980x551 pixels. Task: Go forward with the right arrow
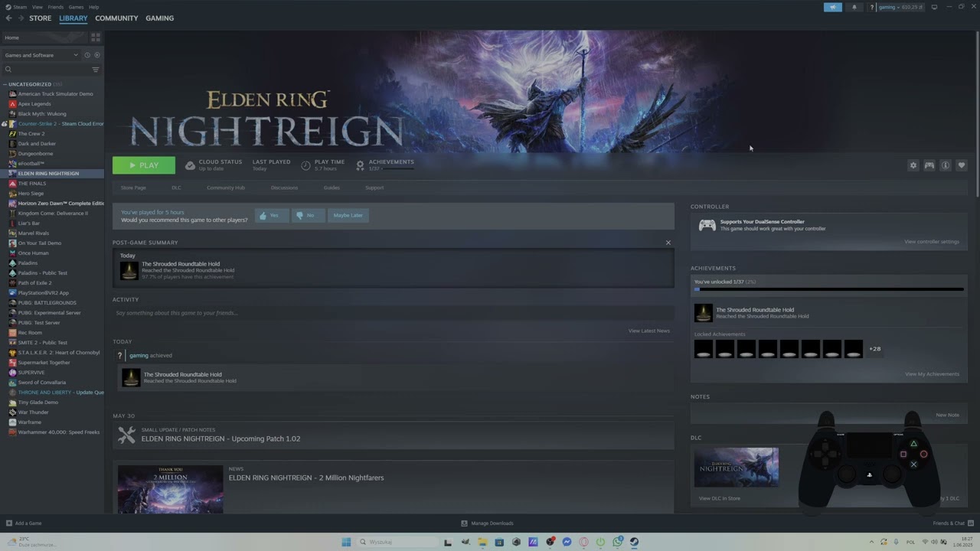click(x=21, y=18)
